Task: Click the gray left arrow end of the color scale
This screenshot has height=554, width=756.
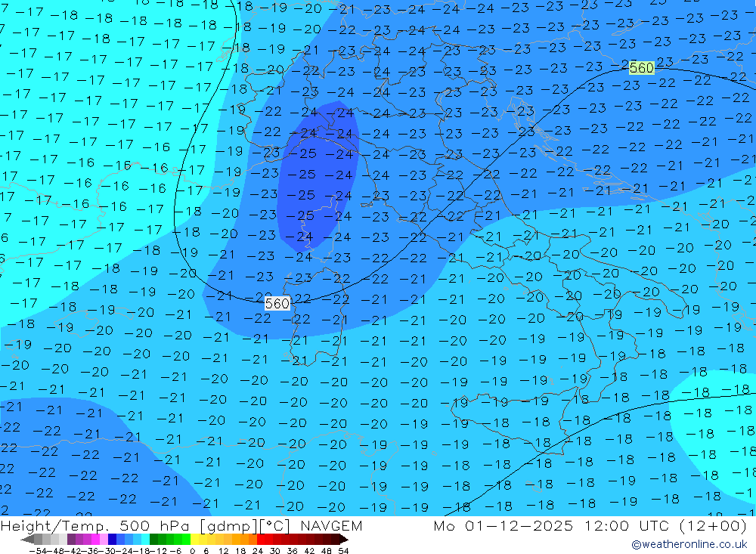Action: [27, 540]
